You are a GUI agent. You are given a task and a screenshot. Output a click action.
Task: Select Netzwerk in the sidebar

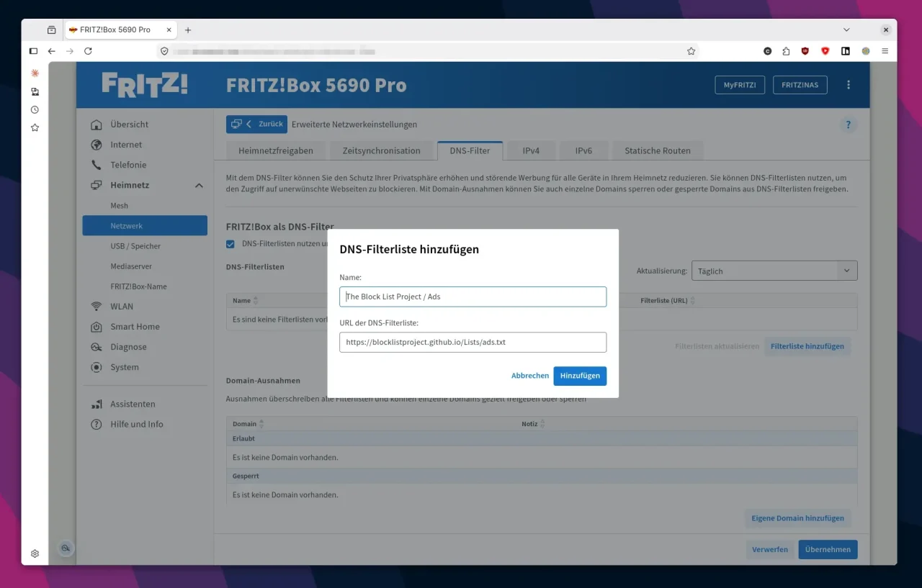click(x=145, y=226)
